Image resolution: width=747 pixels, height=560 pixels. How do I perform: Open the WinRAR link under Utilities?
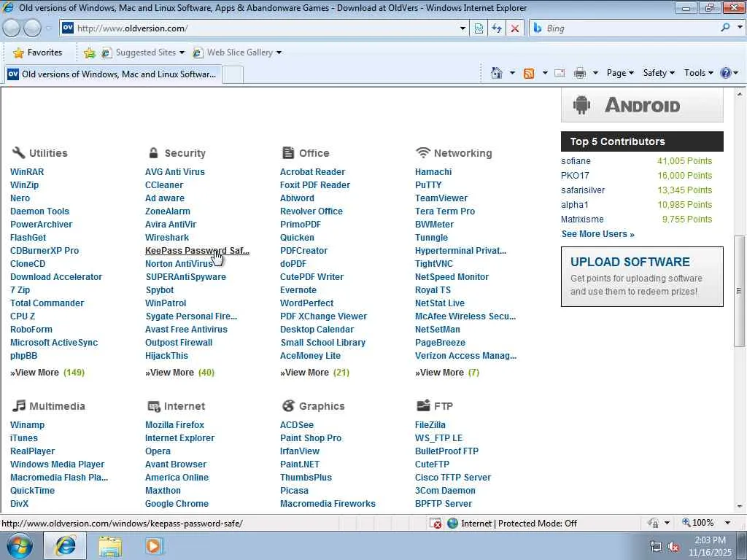[27, 172]
